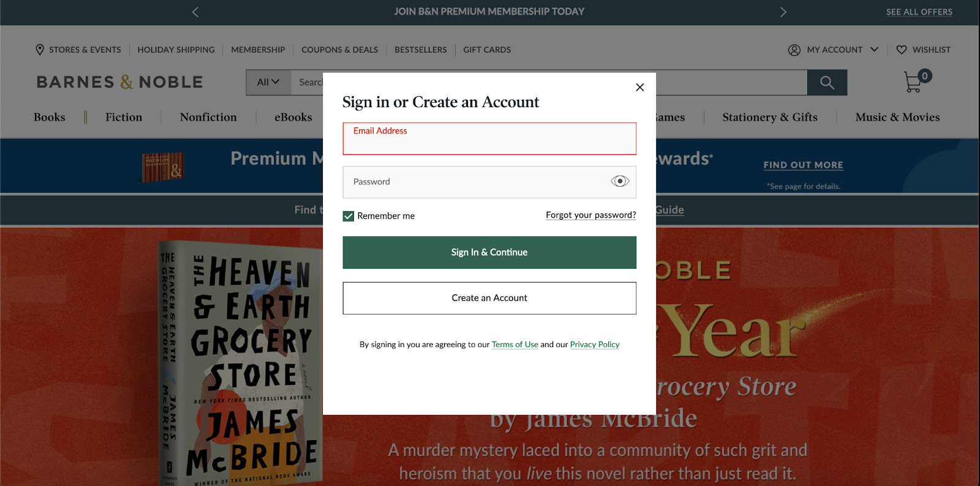980x486 pixels.
Task: Close the sign-in dialog with X
Action: coord(639,88)
